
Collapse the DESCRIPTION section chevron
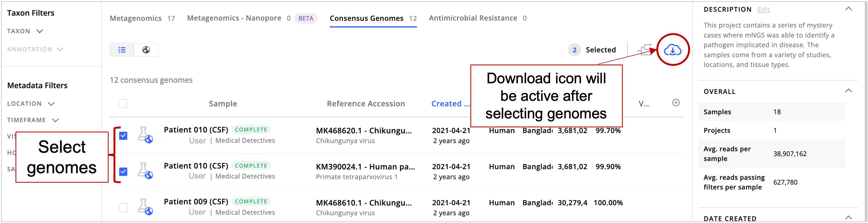(849, 9)
